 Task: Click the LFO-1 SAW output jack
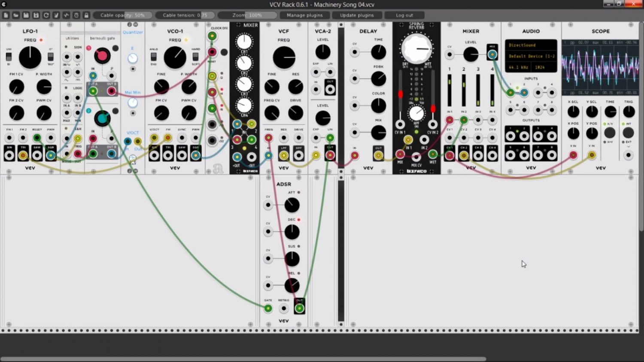37,155
